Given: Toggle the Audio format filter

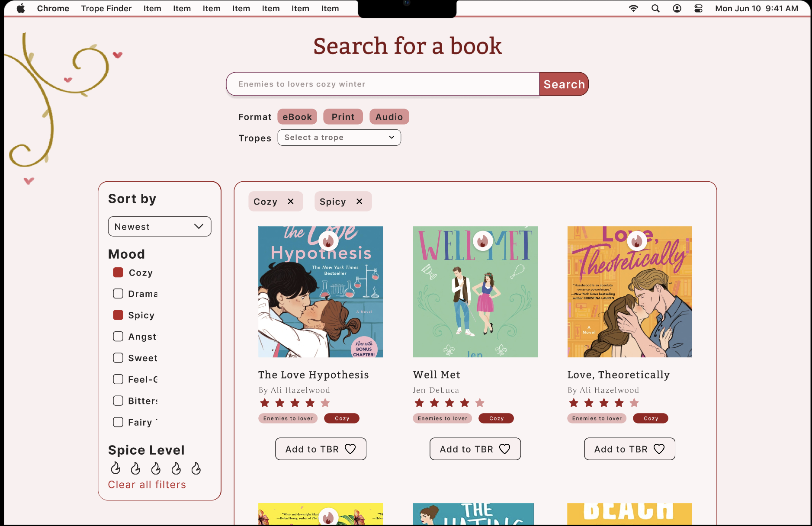Looking at the screenshot, I should (389, 117).
